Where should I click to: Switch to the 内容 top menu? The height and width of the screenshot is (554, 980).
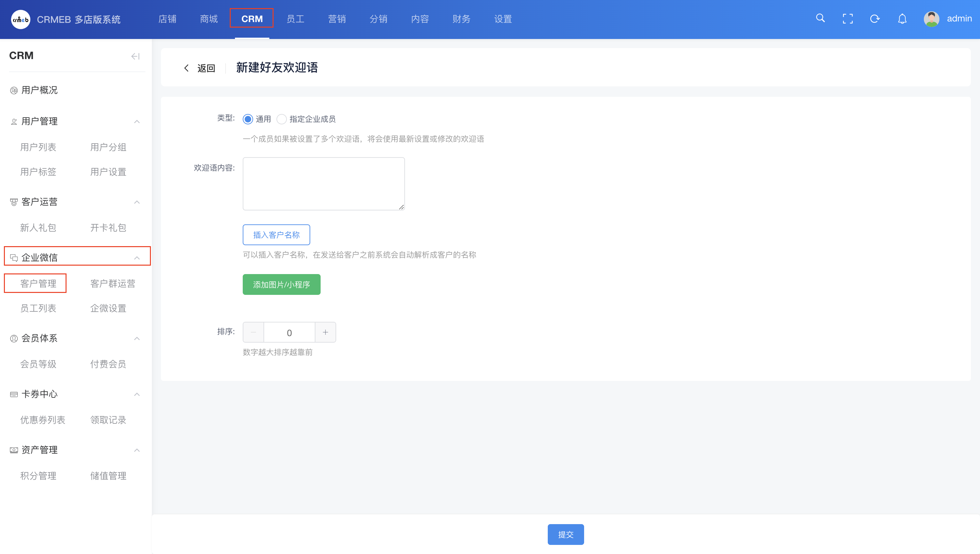point(420,19)
